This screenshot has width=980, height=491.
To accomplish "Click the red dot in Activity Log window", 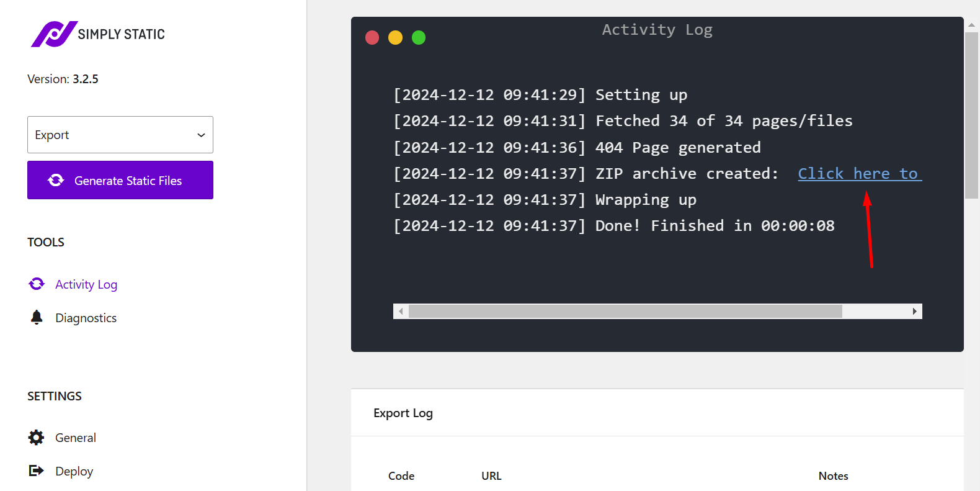I will pos(372,38).
